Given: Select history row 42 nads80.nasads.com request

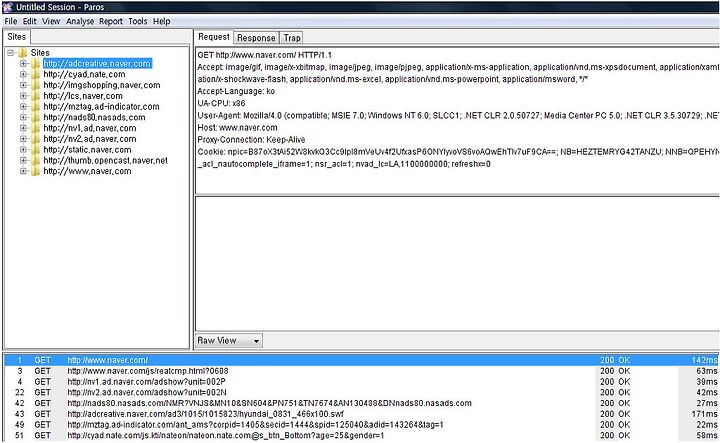Looking at the screenshot, I should pos(361,403).
